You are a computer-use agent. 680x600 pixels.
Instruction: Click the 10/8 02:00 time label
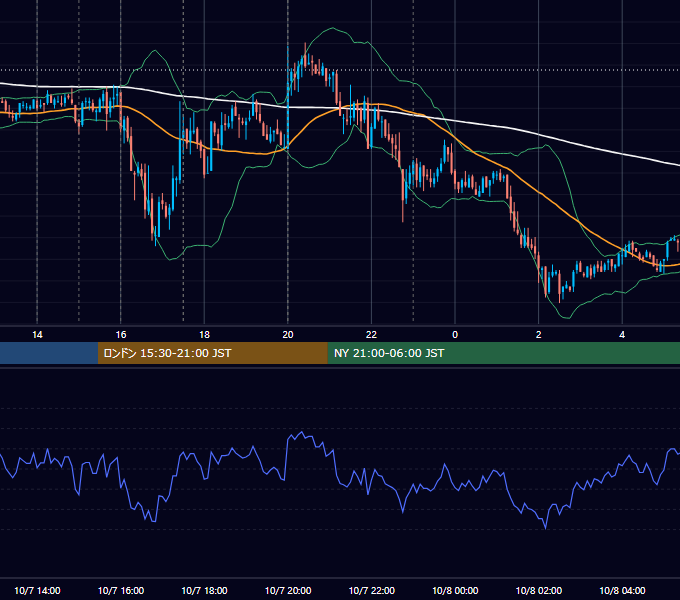539,590
